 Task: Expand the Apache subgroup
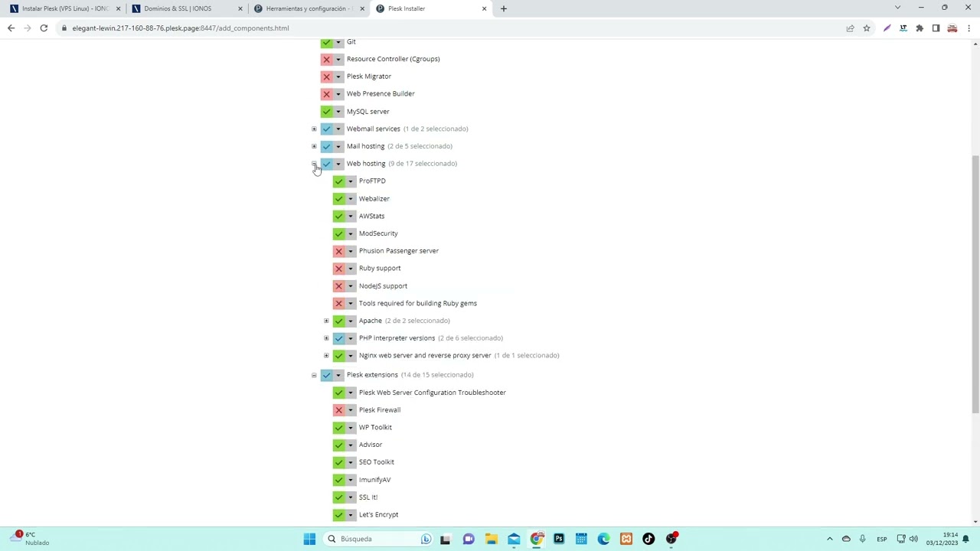(x=326, y=321)
